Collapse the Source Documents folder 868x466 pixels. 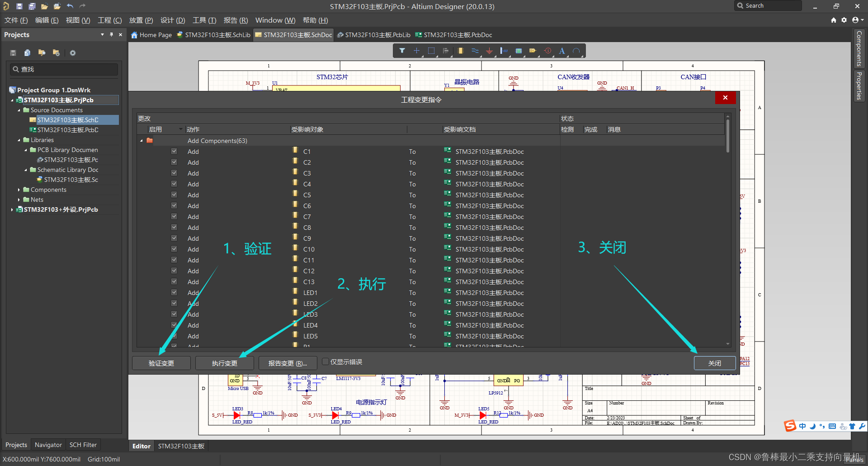[19, 110]
